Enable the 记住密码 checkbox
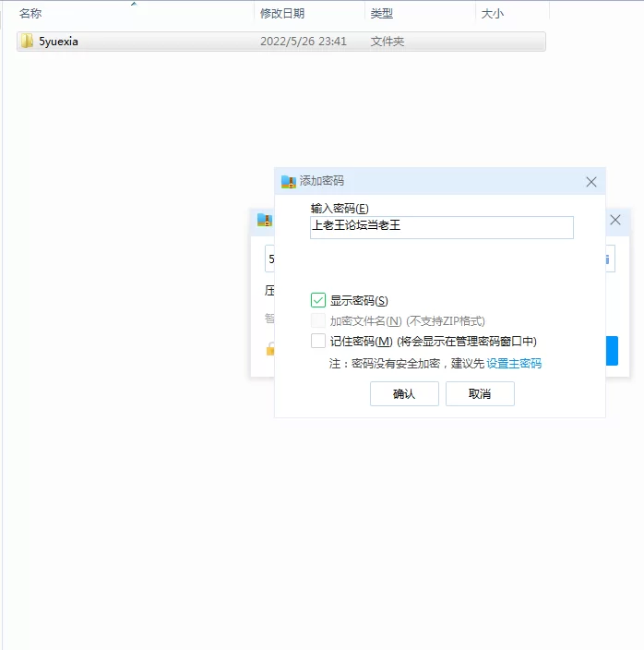Screen dimensions: 644x650 pyautogui.click(x=318, y=341)
